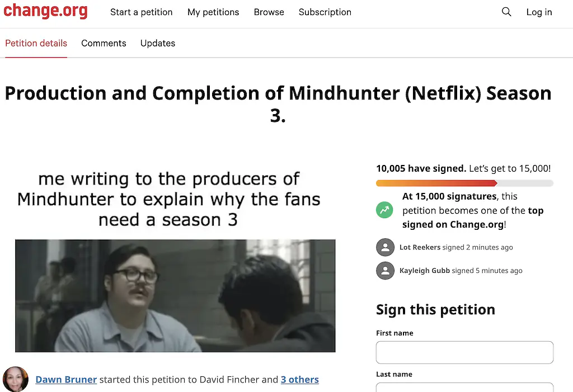This screenshot has width=573, height=392.
Task: Go to My petitions
Action: (213, 12)
